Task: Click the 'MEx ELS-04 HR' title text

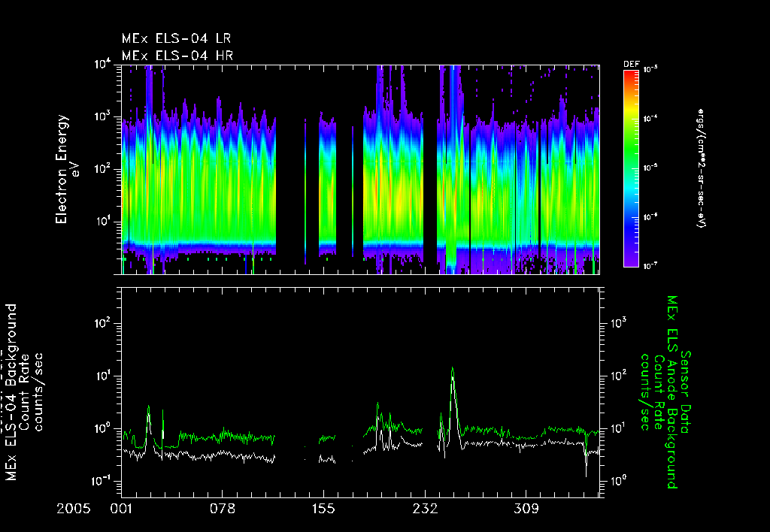Action: (177, 56)
